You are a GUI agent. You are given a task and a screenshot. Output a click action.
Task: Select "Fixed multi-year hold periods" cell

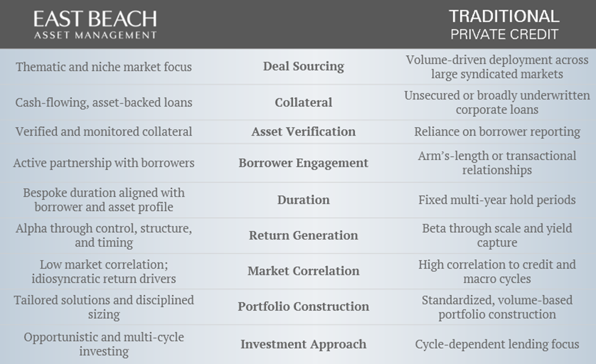(497, 200)
